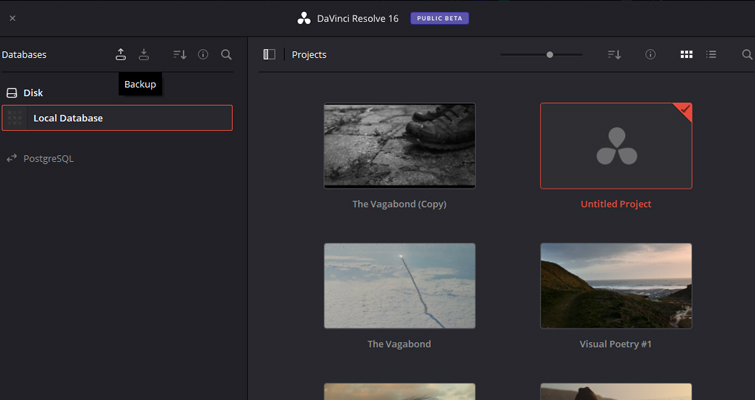Open the Untitled Project thumbnail
This screenshot has height=400, width=755.
click(x=616, y=146)
